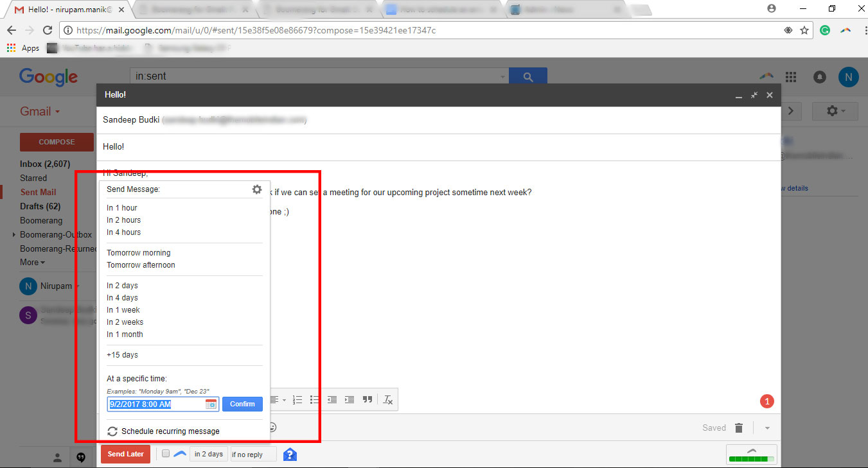This screenshot has width=868, height=468.
Task: Toggle the Boomerang this message checkbox
Action: [166, 454]
